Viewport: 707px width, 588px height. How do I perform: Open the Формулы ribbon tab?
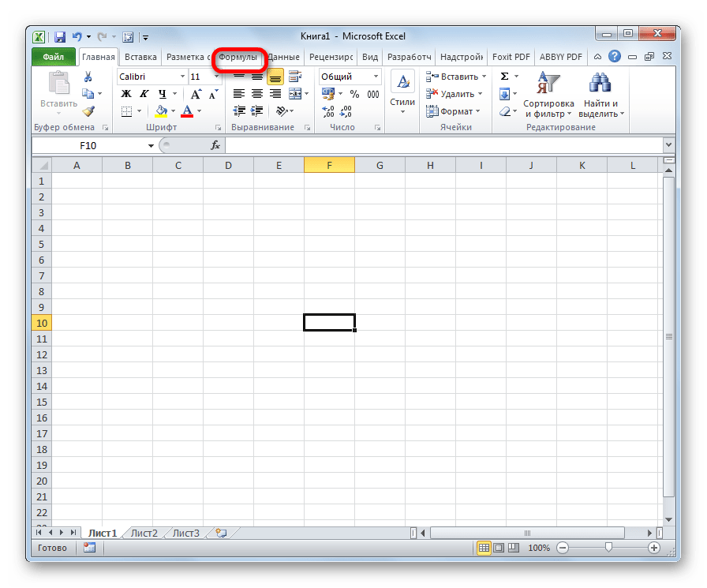coord(238,58)
